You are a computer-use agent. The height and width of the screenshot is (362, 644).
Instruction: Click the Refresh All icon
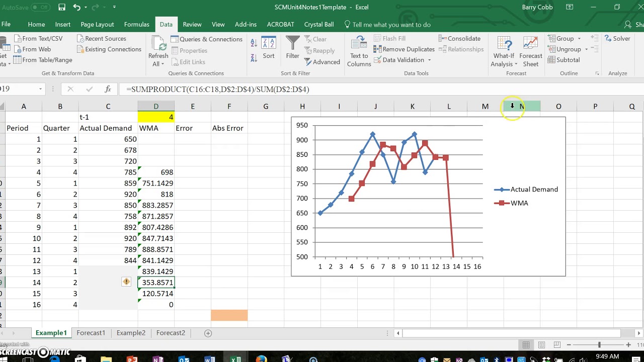coord(158,43)
